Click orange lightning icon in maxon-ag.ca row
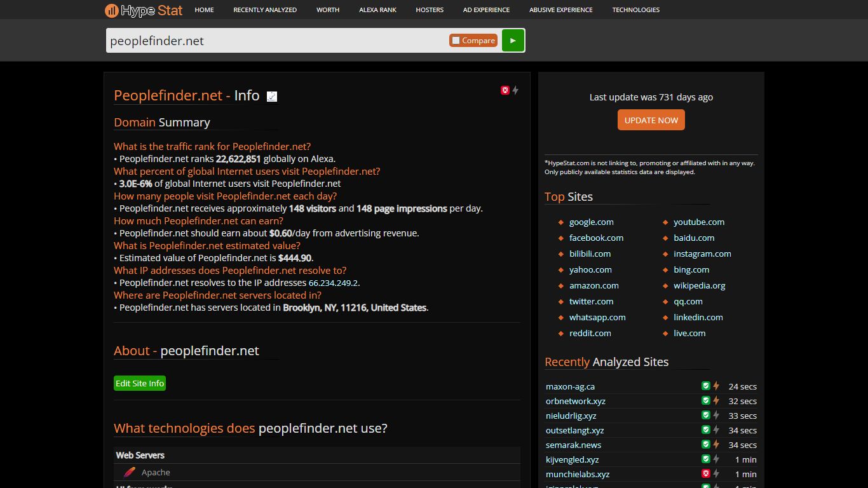 pos(716,386)
